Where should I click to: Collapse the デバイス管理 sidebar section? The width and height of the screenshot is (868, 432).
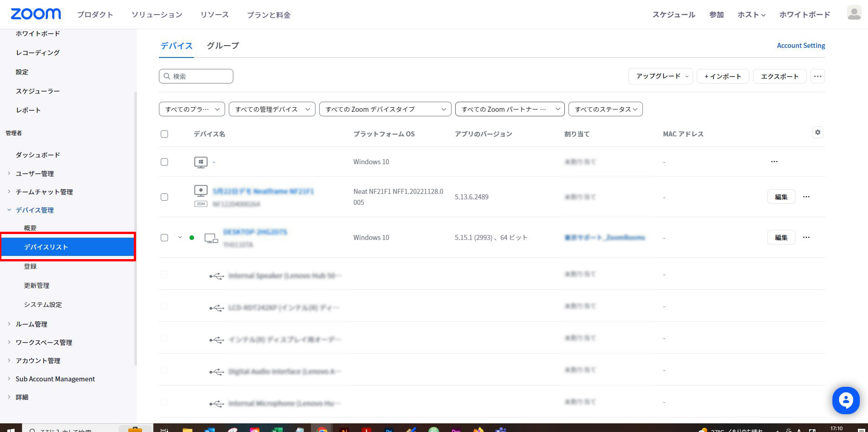(x=35, y=210)
